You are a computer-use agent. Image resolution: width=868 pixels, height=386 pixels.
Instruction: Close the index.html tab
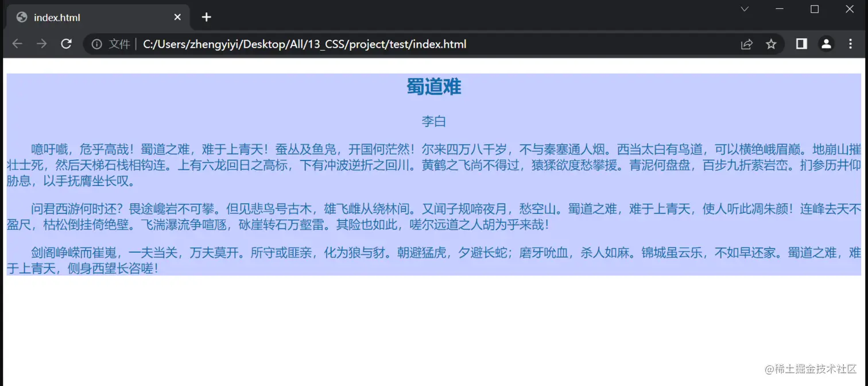177,17
